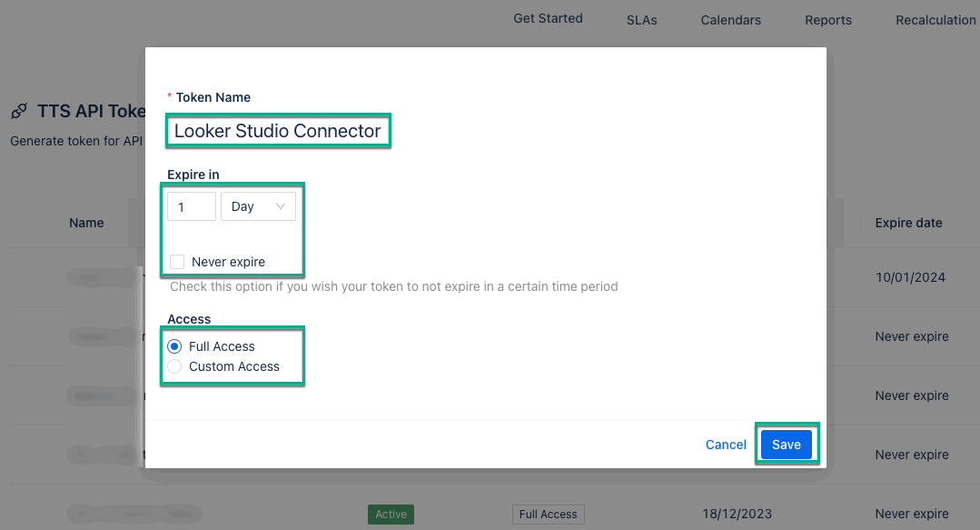Expand the Day unit dropdown

click(x=258, y=206)
